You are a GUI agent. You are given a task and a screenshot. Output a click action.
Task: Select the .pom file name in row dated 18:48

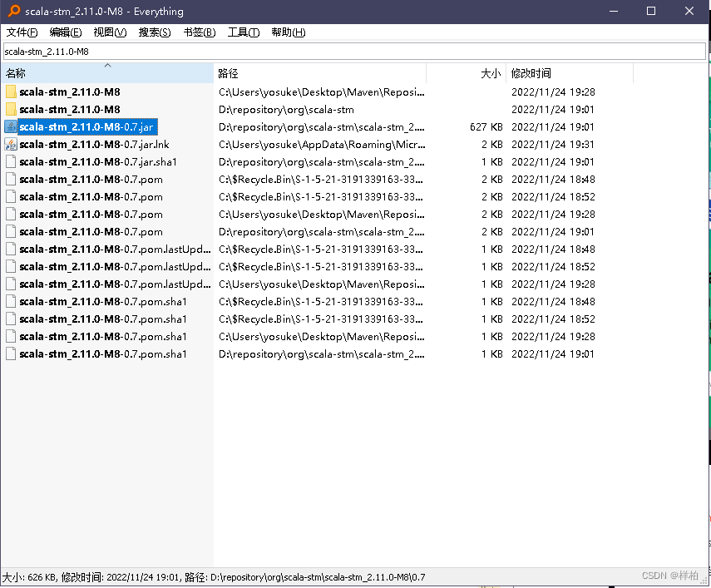(x=91, y=179)
